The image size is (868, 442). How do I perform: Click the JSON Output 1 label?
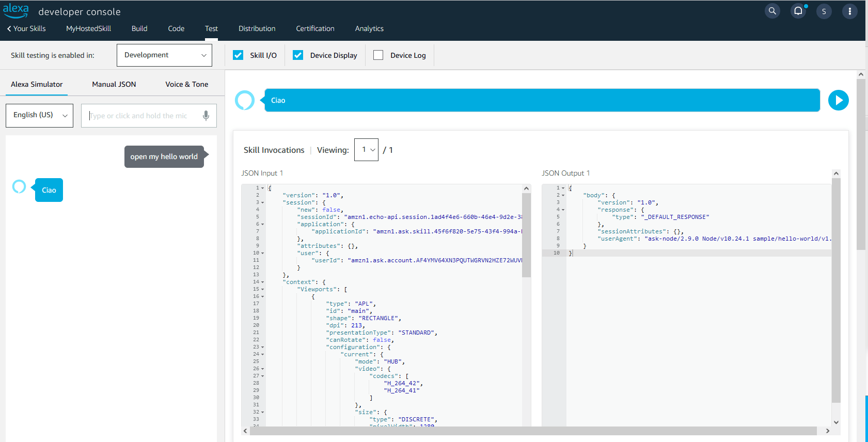pyautogui.click(x=565, y=173)
